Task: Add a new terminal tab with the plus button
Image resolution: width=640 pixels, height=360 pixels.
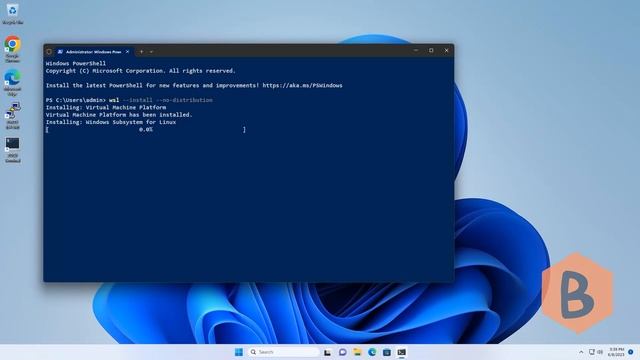Action: [x=142, y=52]
